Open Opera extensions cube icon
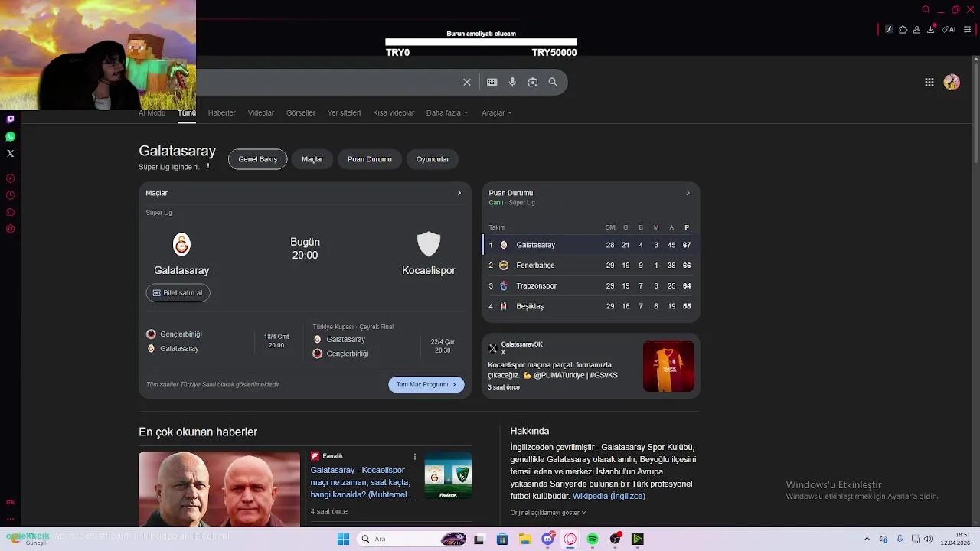This screenshot has height=551, width=980. click(x=903, y=30)
